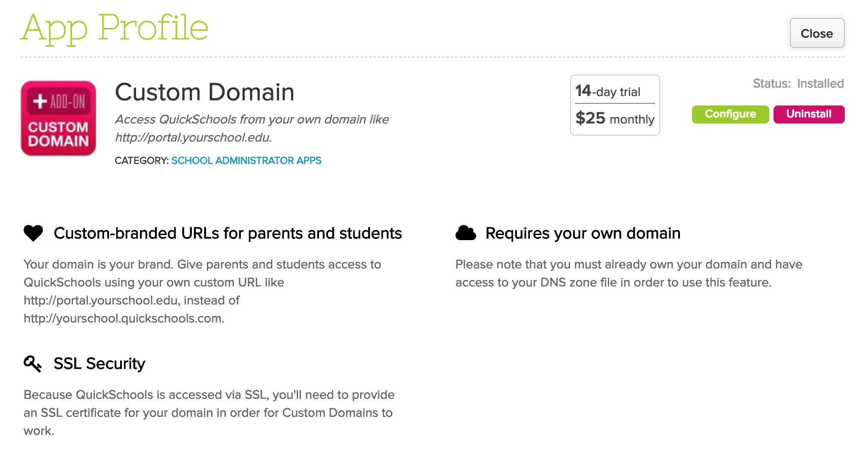Screen dimensions: 868x464
Task: Click the heart icon beside Custom-branded URLs heading
Action: click(x=34, y=233)
